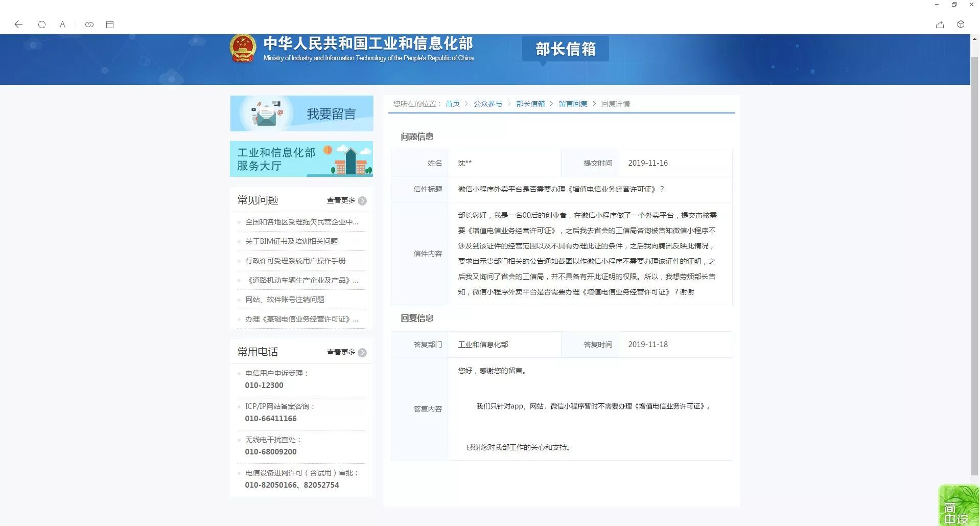Viewport: 980px width, 526px height.
Task: Open 《道路机动车辆生产企业及产品》 question
Action: pos(302,280)
